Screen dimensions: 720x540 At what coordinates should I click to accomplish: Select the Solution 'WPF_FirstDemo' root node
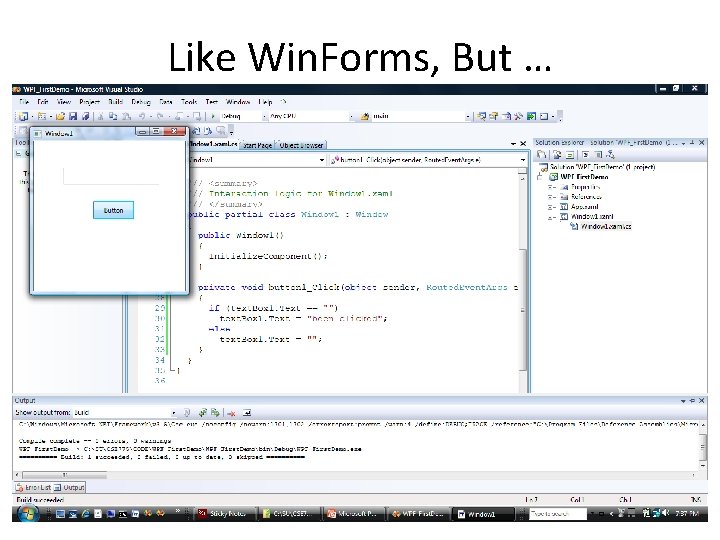point(603,167)
